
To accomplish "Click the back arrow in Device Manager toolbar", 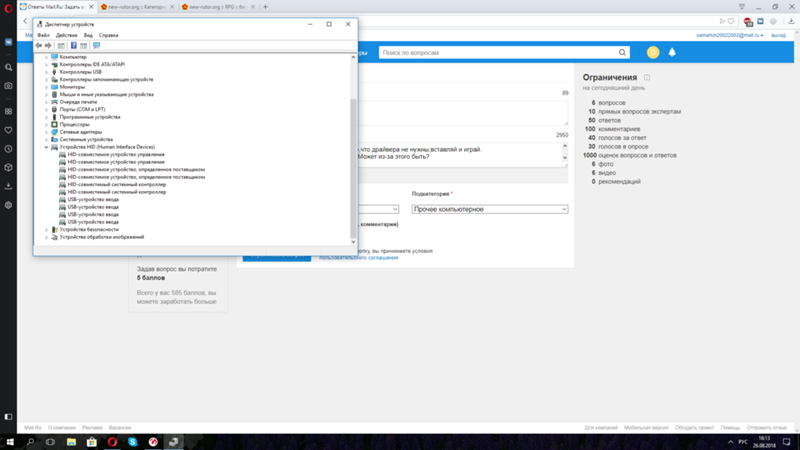I will 39,45.
